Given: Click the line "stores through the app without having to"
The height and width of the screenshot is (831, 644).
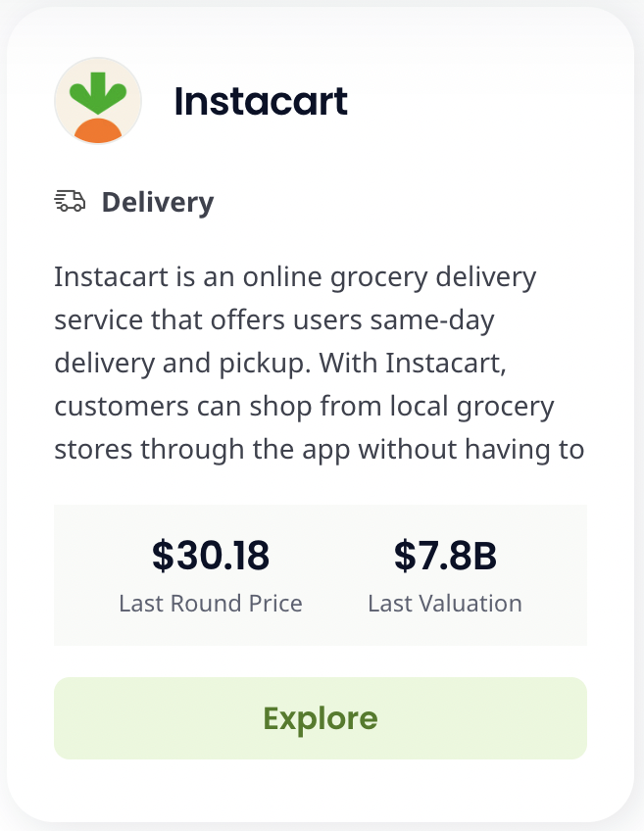Looking at the screenshot, I should tap(320, 450).
